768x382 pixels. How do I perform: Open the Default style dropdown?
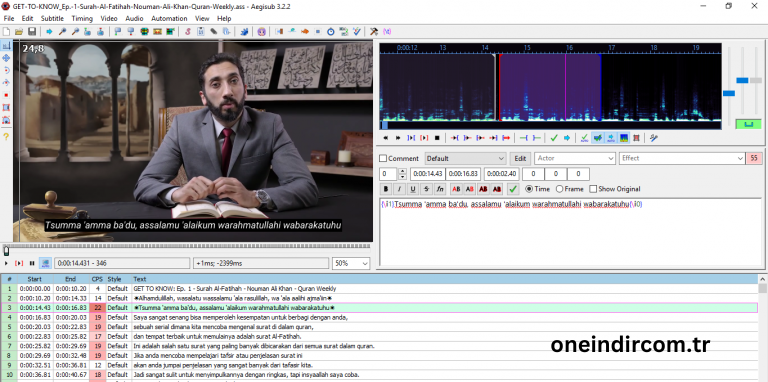(x=465, y=158)
